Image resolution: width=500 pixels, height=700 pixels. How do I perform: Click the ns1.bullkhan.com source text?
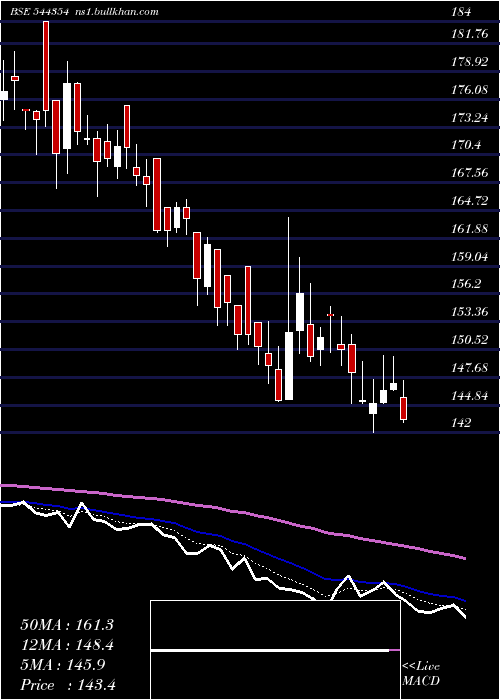pyautogui.click(x=115, y=12)
